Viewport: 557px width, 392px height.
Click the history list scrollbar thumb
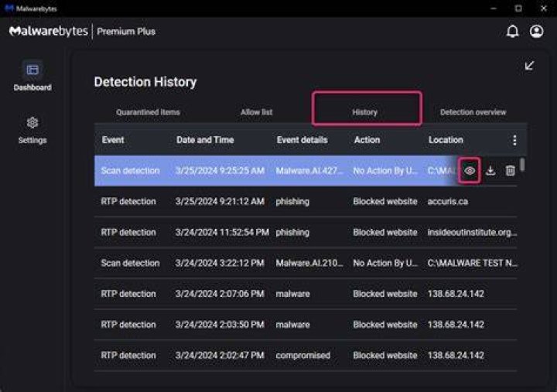522,165
